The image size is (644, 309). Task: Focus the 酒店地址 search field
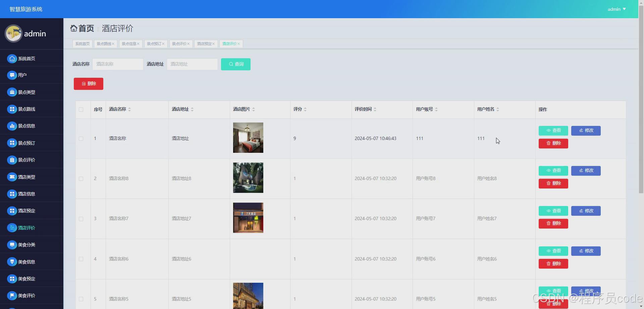[192, 64]
